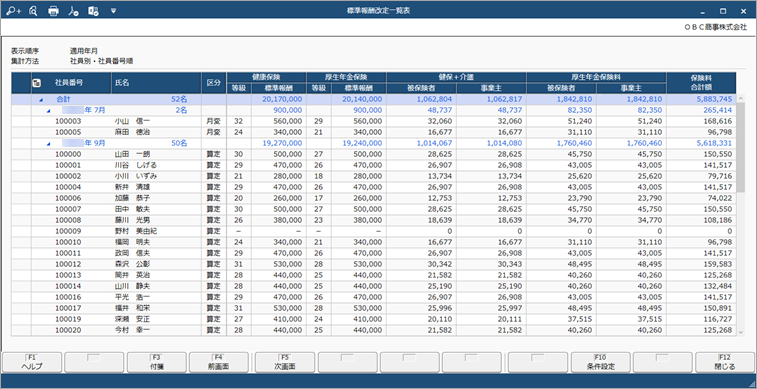Click the 氏名 column header
Viewport: 757px width, 389px height.
coord(156,83)
